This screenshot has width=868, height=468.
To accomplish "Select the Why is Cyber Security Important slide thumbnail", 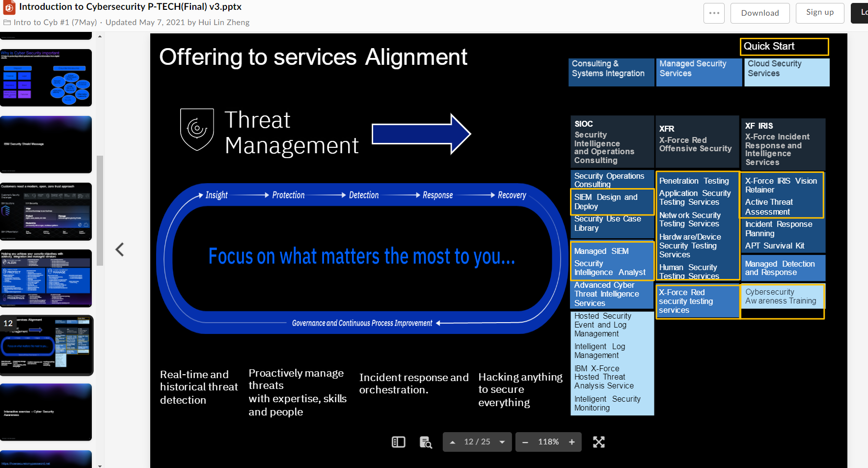I will [46, 78].
